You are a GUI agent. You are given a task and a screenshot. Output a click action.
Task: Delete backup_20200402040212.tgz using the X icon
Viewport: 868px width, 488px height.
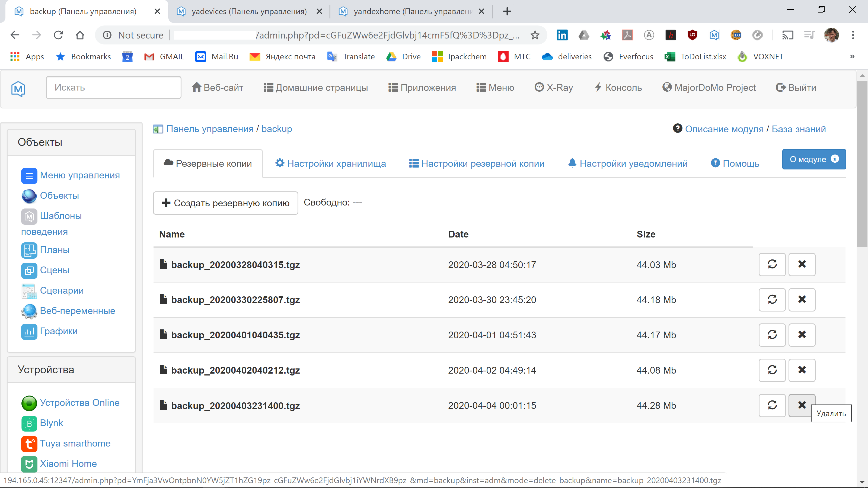point(802,370)
